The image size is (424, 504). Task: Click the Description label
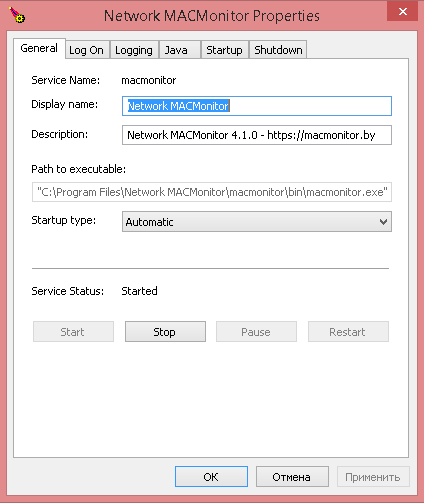click(60, 134)
